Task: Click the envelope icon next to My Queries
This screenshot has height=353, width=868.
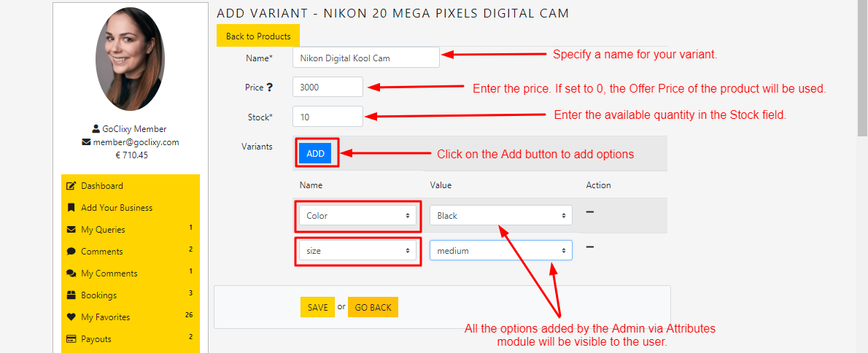Action: [71, 230]
